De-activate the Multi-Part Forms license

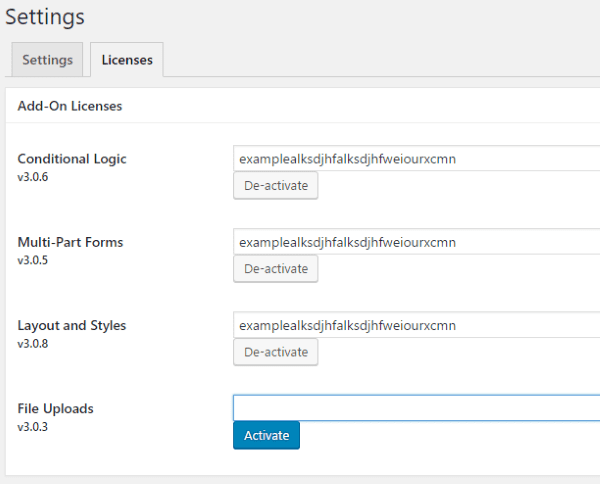275,269
